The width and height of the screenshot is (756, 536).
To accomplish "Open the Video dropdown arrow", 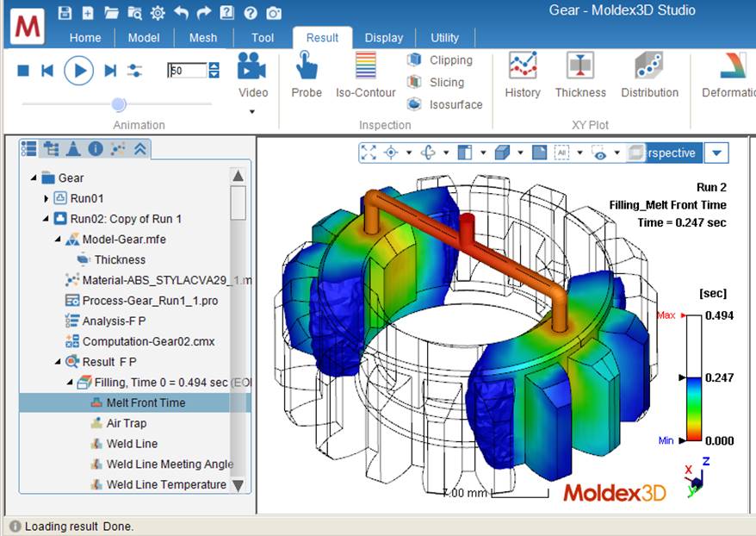I will point(252,111).
